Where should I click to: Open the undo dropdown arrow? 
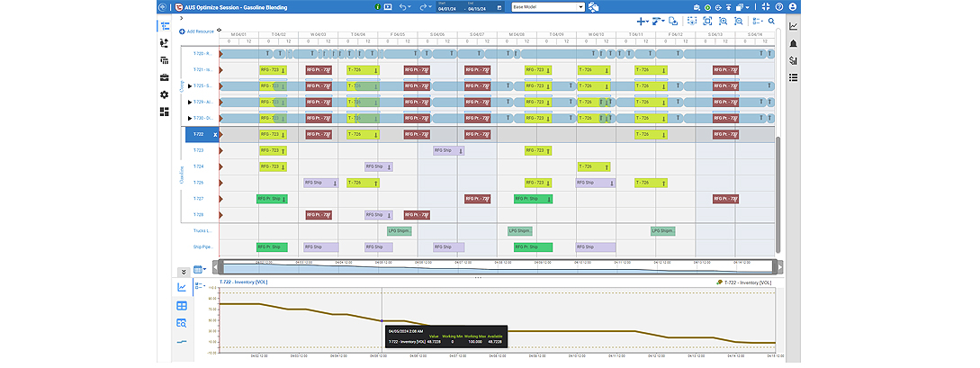(410, 7)
